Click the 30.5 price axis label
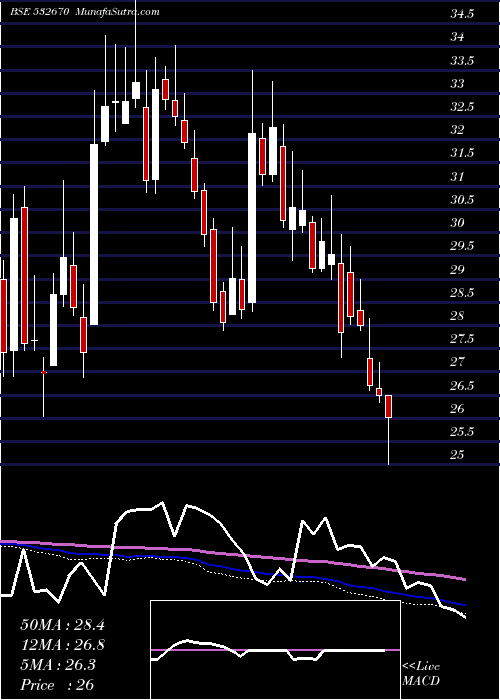This screenshot has height=700, width=500. [x=462, y=200]
